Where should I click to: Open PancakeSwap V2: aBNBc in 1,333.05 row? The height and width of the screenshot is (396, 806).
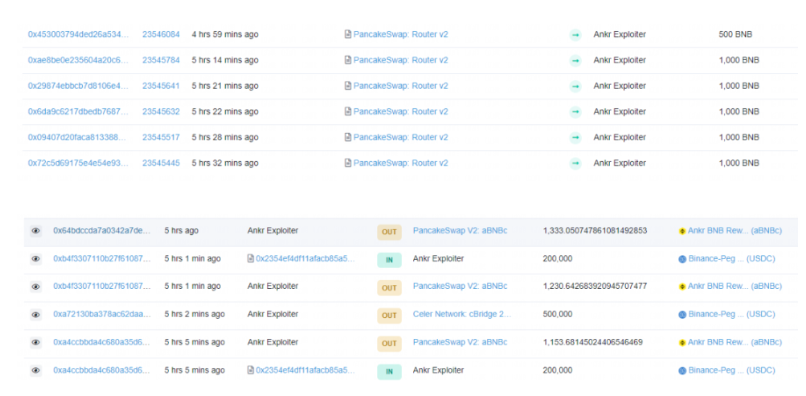460,230
